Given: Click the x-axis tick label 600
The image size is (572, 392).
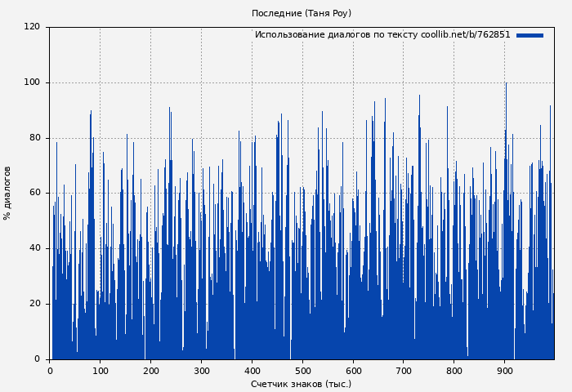Looking at the screenshot, I should 353,371.
